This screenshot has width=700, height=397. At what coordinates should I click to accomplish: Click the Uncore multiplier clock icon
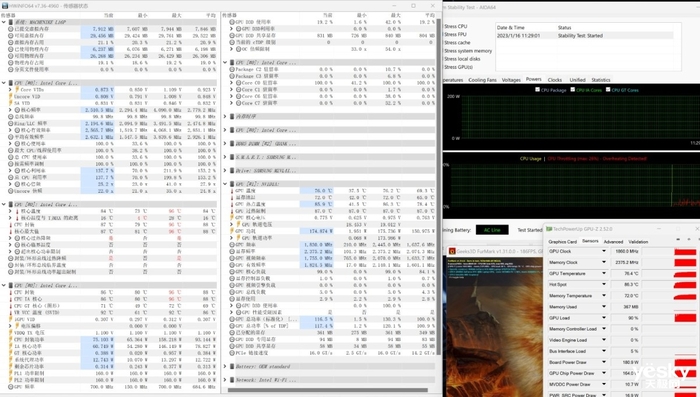(11, 191)
